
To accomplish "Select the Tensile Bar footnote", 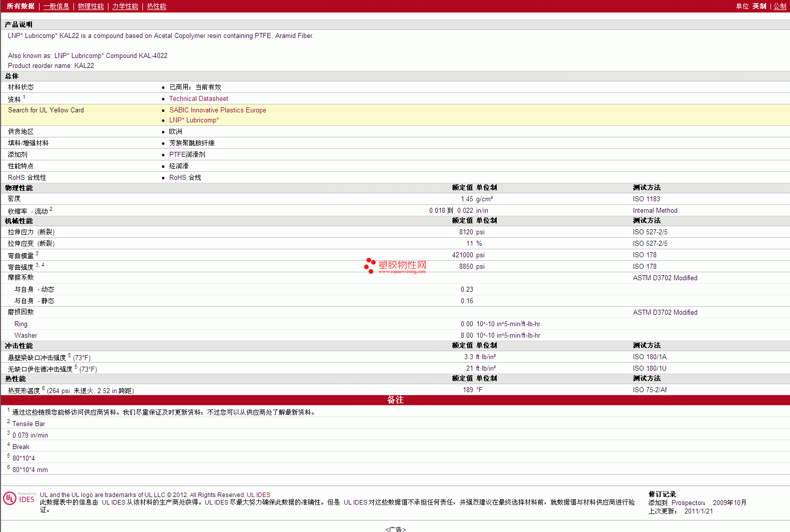I will tap(28, 424).
